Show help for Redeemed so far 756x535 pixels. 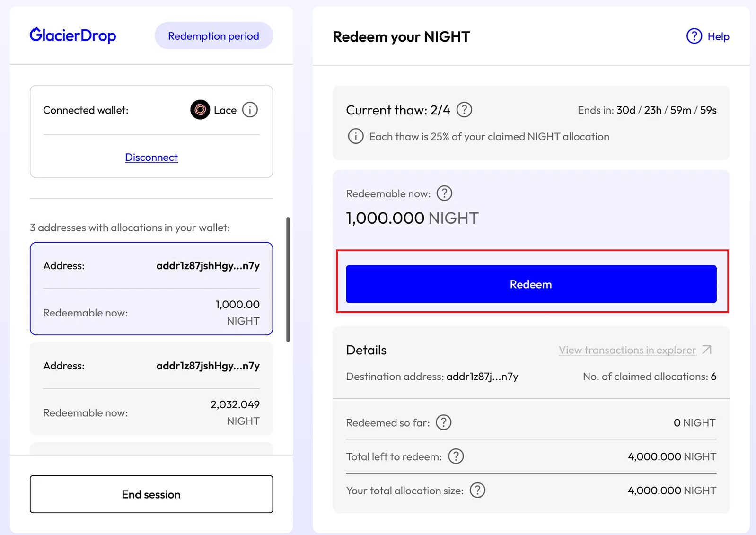443,422
